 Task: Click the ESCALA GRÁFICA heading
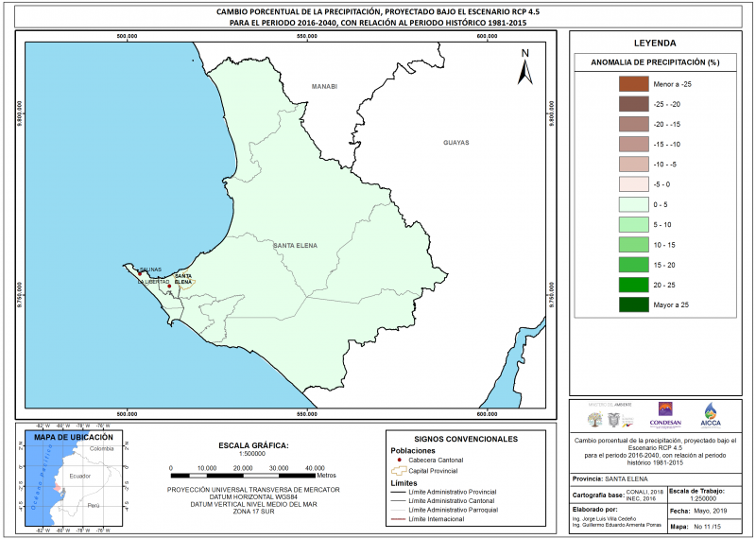pyautogui.click(x=253, y=445)
